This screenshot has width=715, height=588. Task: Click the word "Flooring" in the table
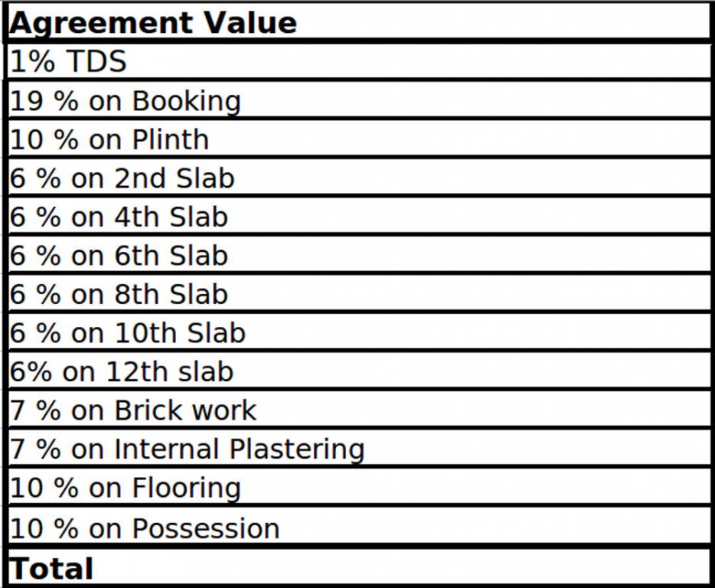tap(186, 488)
